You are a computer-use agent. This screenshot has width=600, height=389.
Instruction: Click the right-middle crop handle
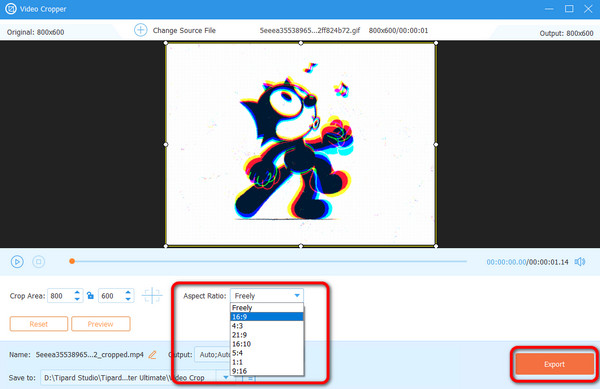(x=436, y=145)
